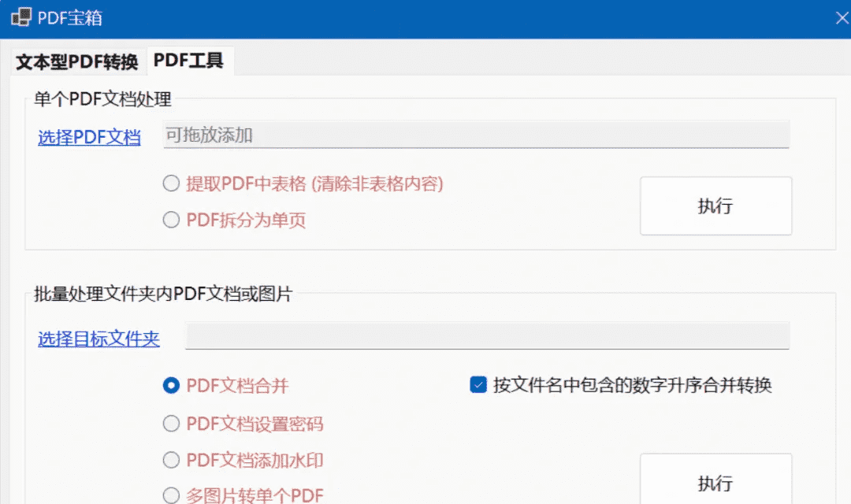Click the 选择PDF文档 link

[89, 137]
